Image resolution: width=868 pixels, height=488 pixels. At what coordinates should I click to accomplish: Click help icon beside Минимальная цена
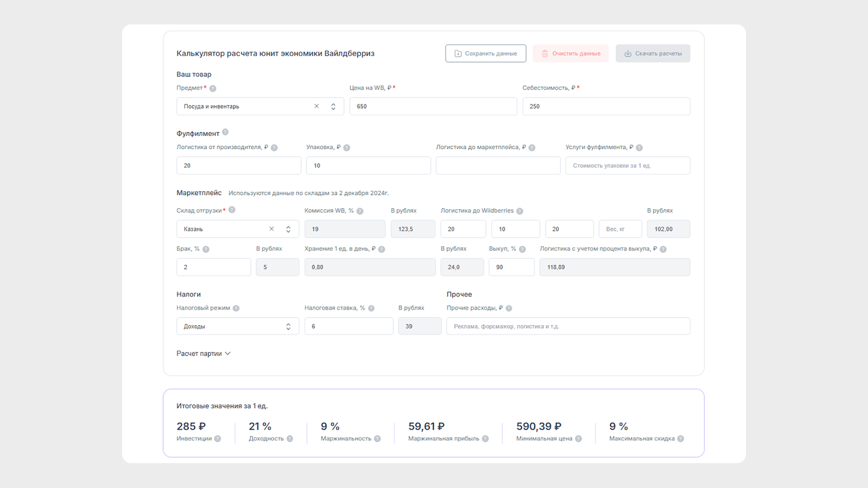coord(578,439)
